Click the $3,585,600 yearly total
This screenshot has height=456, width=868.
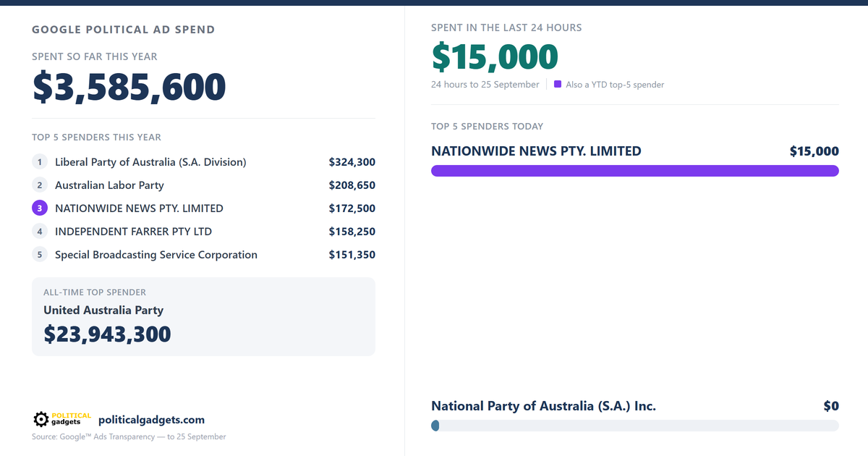pos(129,87)
